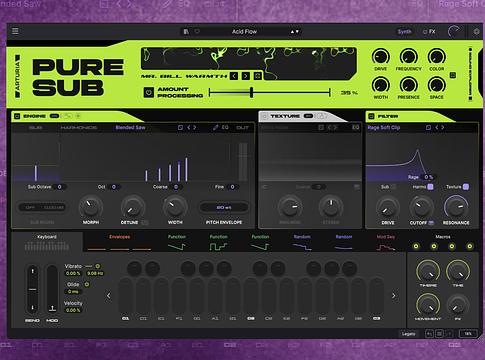Open the filter preset browser square icon
This screenshot has width=485, height=360.
(428, 127)
